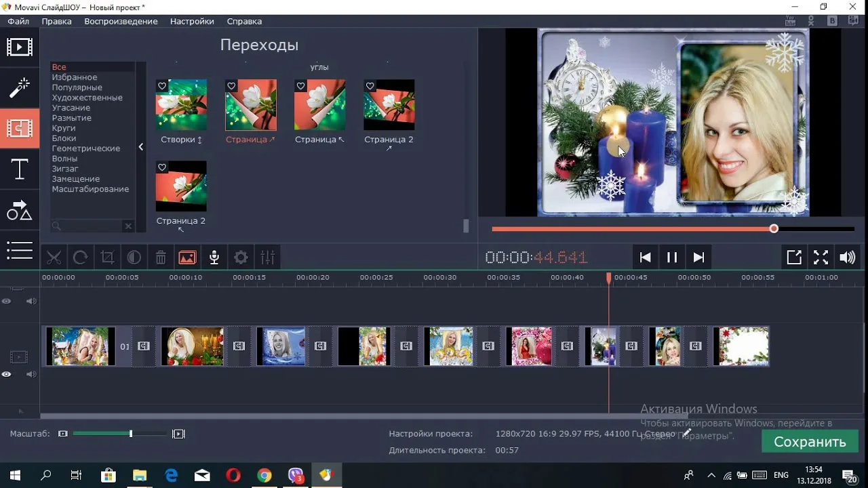Viewport: 868px width, 488px height.
Task: Click the highlighted image wizard toolbar icon
Action: tap(187, 258)
